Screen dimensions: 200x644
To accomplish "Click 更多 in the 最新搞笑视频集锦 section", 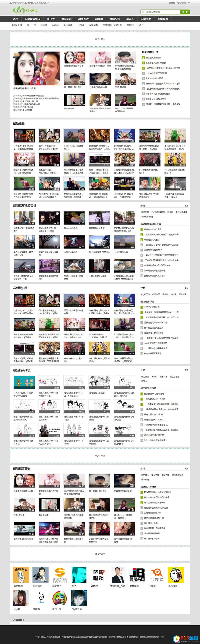I will click(187, 206).
